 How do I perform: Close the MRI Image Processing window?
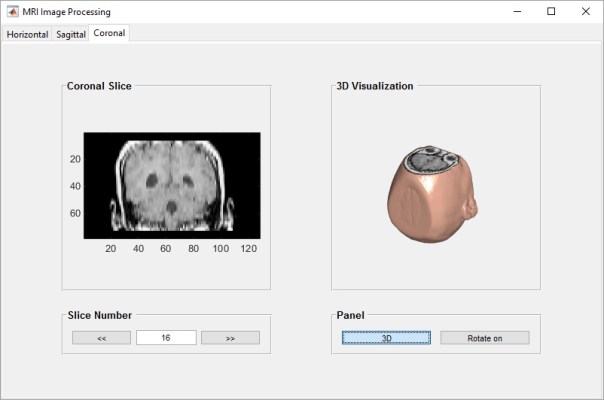tap(586, 12)
